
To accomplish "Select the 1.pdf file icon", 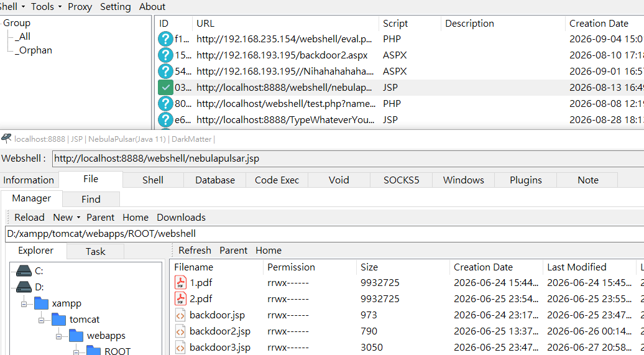I will pyautogui.click(x=180, y=283).
